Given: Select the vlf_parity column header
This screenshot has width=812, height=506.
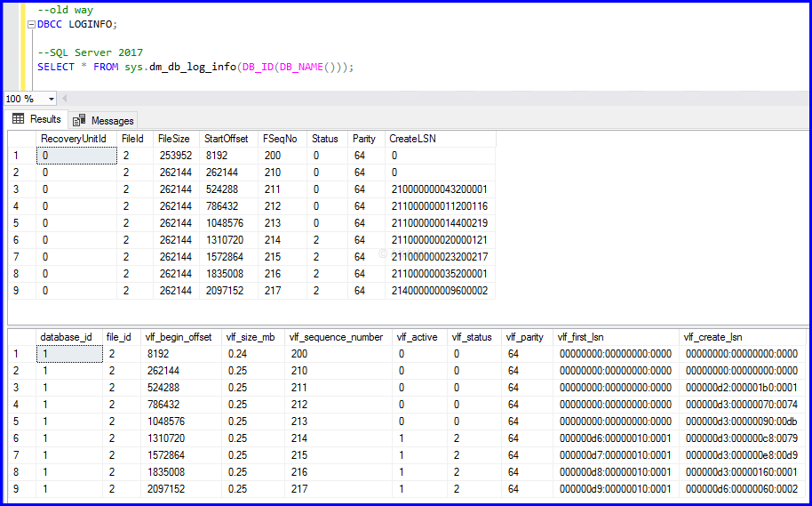Looking at the screenshot, I should coord(527,338).
